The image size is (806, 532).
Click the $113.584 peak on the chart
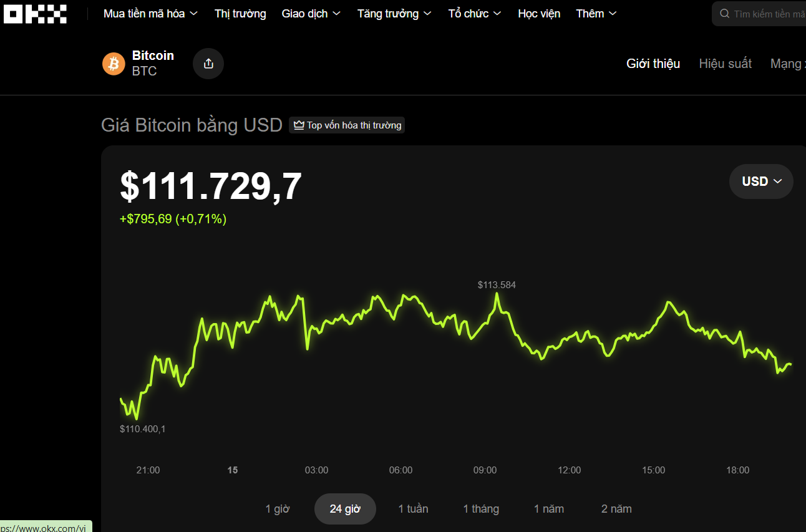click(497, 293)
